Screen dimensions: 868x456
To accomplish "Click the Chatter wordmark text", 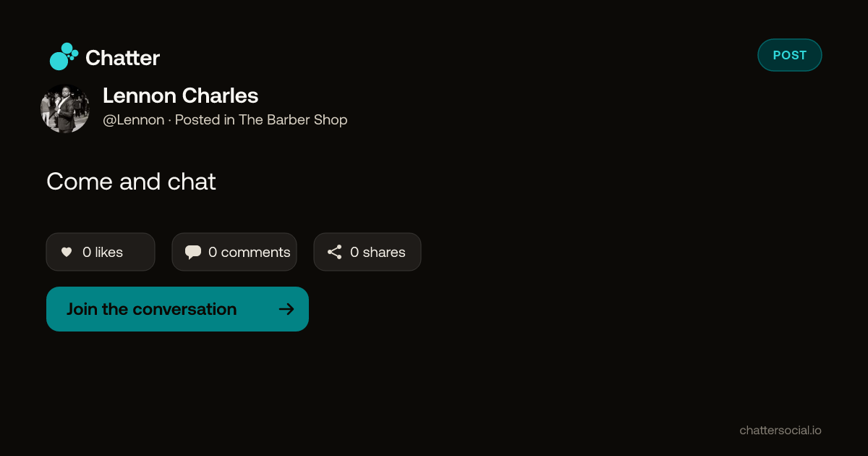I will click(x=122, y=58).
